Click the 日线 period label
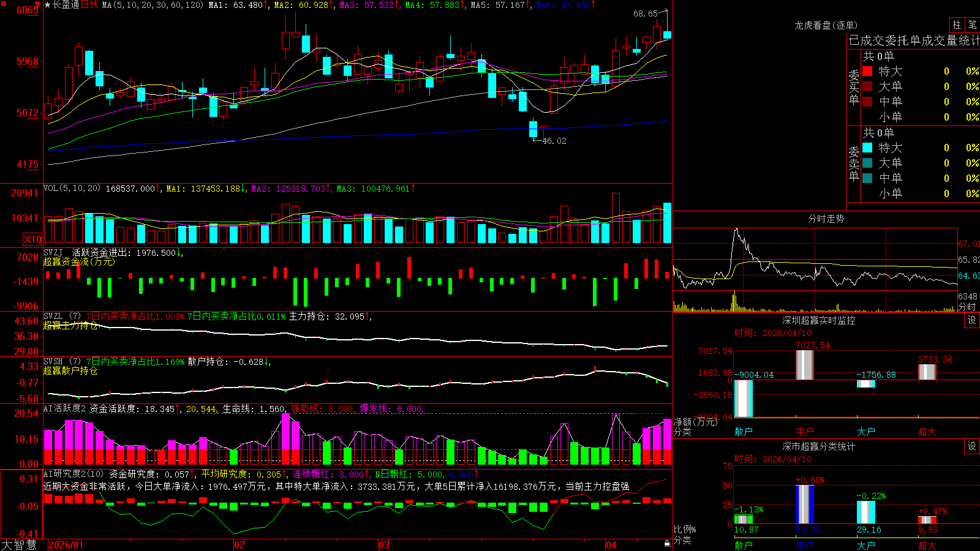The image size is (980, 551). click(89, 5)
